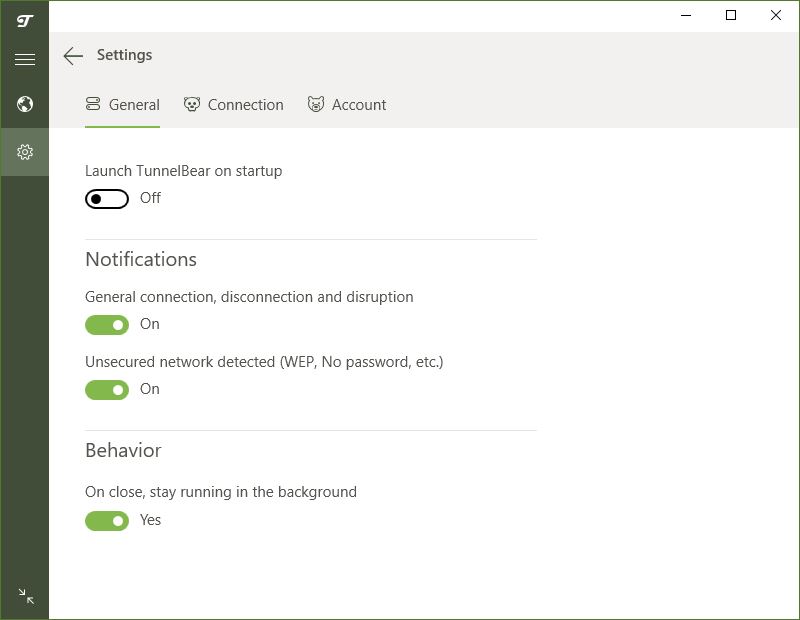Viewport: 800px width, 620px height.
Task: Switch to the Connection tab
Action: [x=234, y=105]
